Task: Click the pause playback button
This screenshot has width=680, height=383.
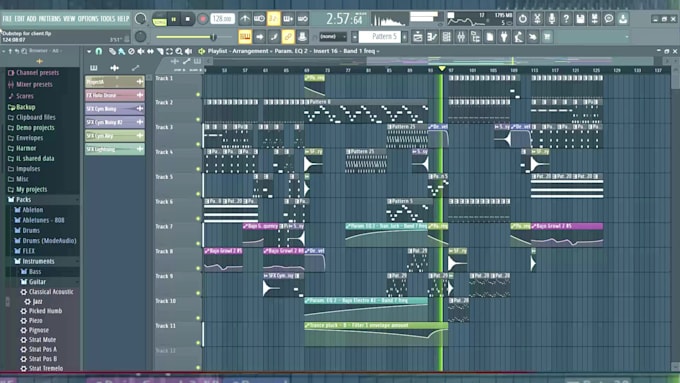Action: pos(173,19)
